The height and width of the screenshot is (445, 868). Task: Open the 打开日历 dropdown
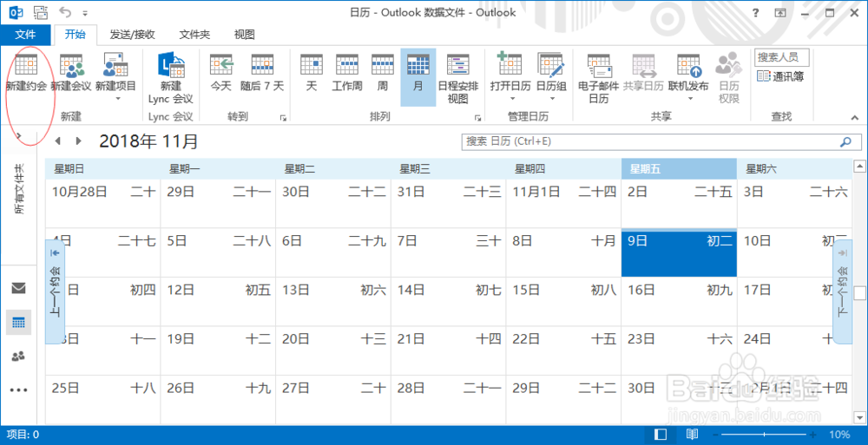(510, 77)
